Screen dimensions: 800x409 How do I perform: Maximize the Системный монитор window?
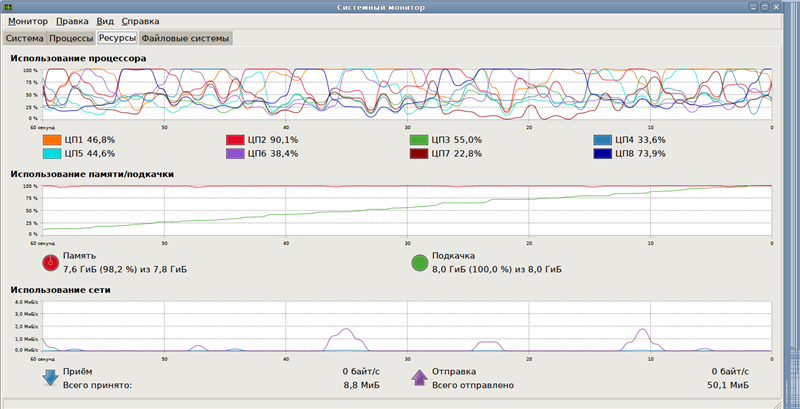(x=765, y=7)
